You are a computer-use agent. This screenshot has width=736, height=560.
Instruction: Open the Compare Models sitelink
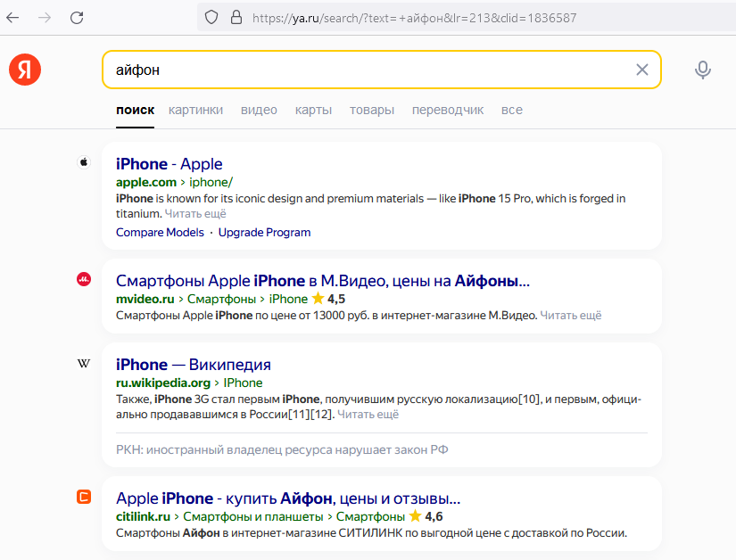[x=160, y=233]
